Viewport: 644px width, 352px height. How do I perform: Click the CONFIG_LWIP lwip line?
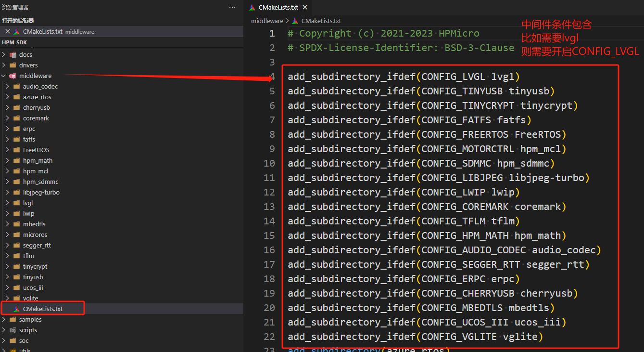coord(404,192)
